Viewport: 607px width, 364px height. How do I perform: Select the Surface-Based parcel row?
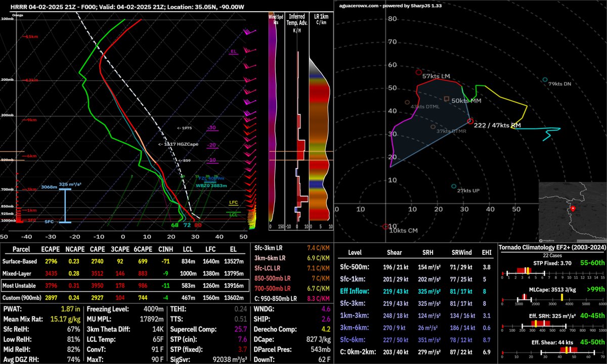tap(126, 262)
